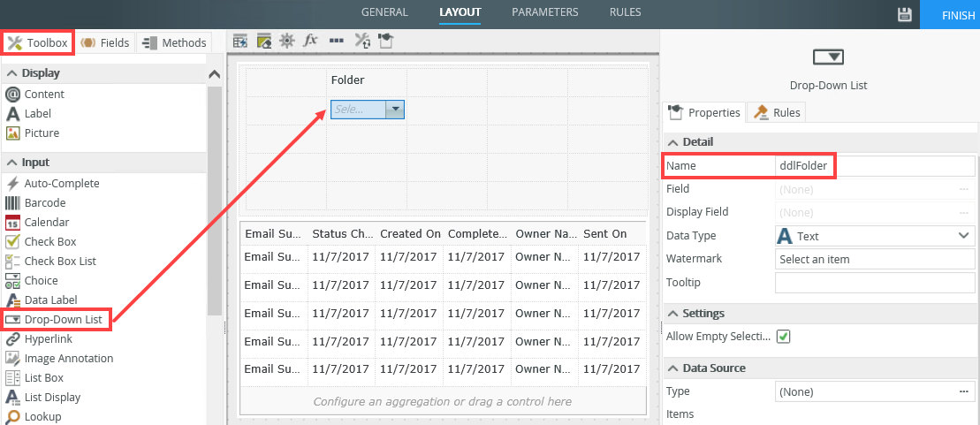Select the Picture control in toolbox
The width and height of the screenshot is (980, 425).
[x=42, y=133]
